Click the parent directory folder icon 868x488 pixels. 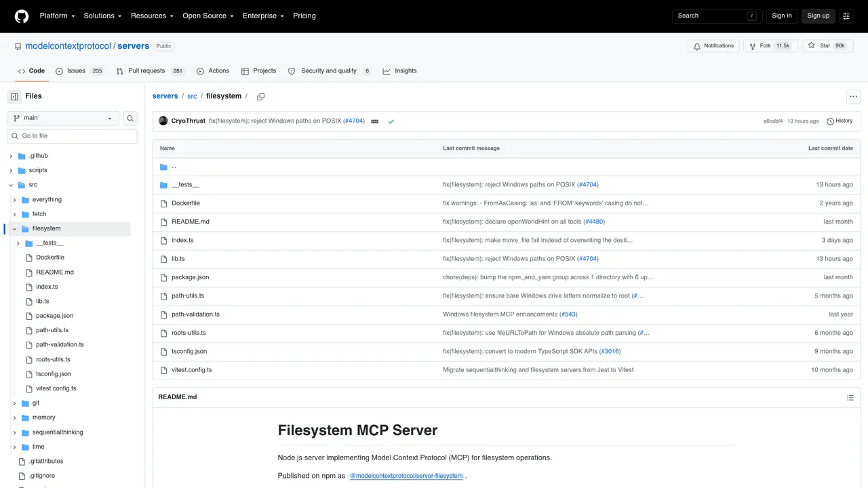(x=163, y=167)
